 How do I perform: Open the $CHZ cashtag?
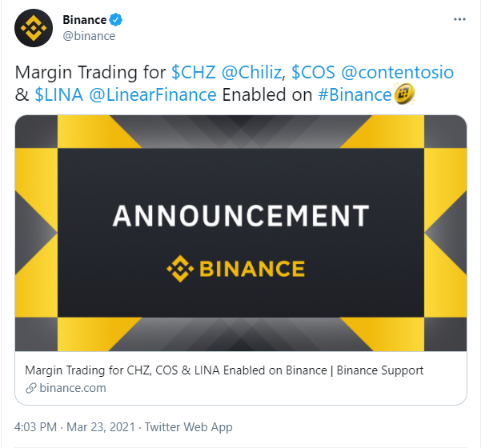tap(194, 73)
